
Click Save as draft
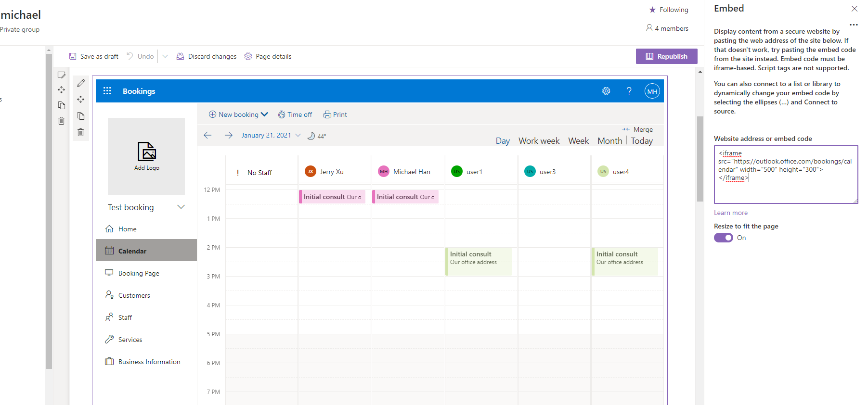(x=93, y=56)
